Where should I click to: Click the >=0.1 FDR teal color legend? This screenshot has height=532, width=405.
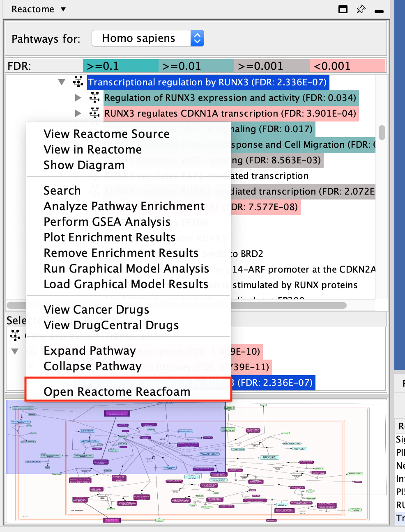tap(120, 66)
